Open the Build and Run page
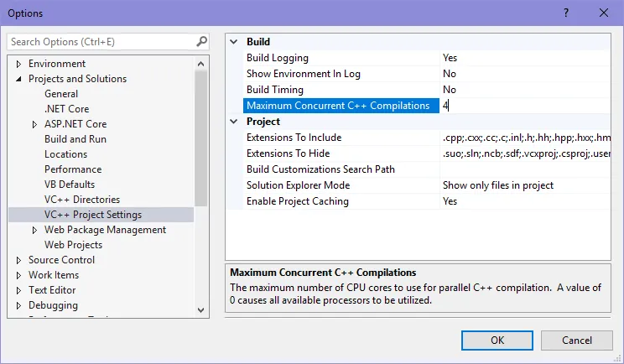Screen dimensions: 624x364 coord(75,139)
